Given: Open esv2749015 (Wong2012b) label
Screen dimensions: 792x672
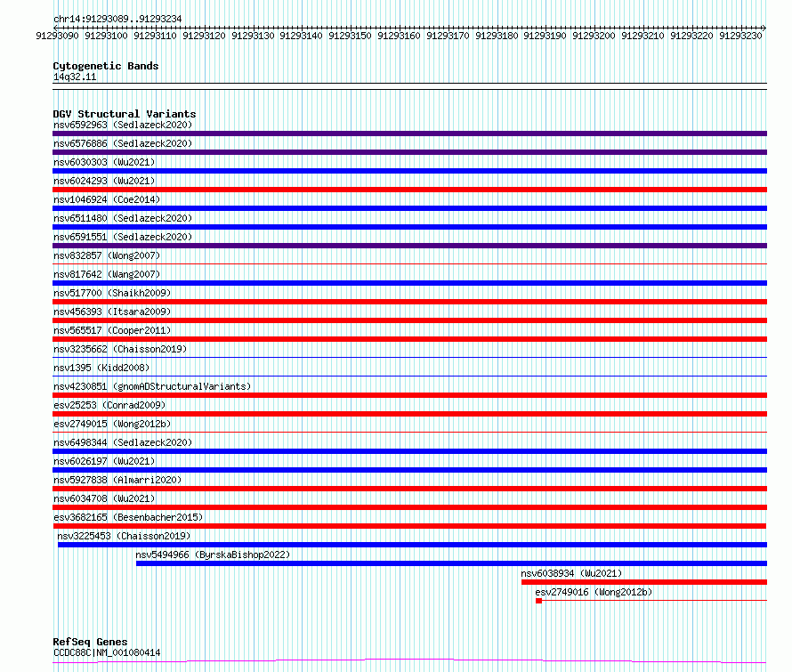Looking at the screenshot, I should pyautogui.click(x=112, y=424).
